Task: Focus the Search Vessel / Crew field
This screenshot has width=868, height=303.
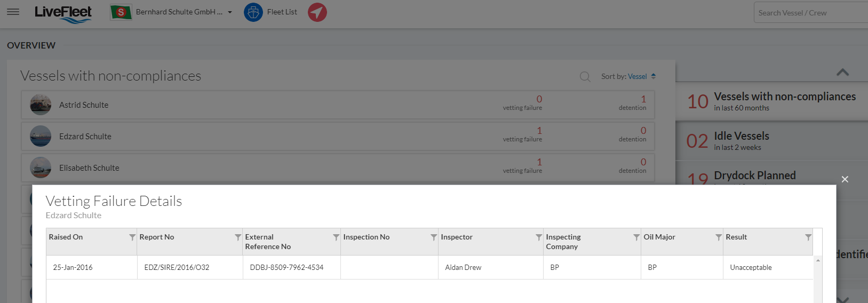Action: (x=811, y=13)
